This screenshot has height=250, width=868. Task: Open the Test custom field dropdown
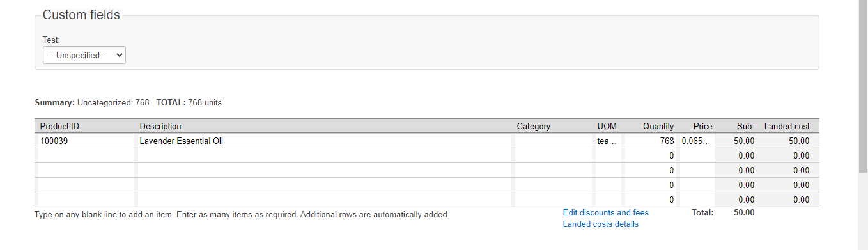[x=84, y=56]
